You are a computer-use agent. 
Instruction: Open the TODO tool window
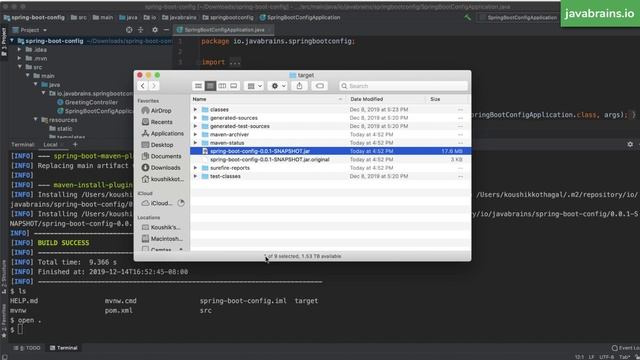tap(27, 348)
